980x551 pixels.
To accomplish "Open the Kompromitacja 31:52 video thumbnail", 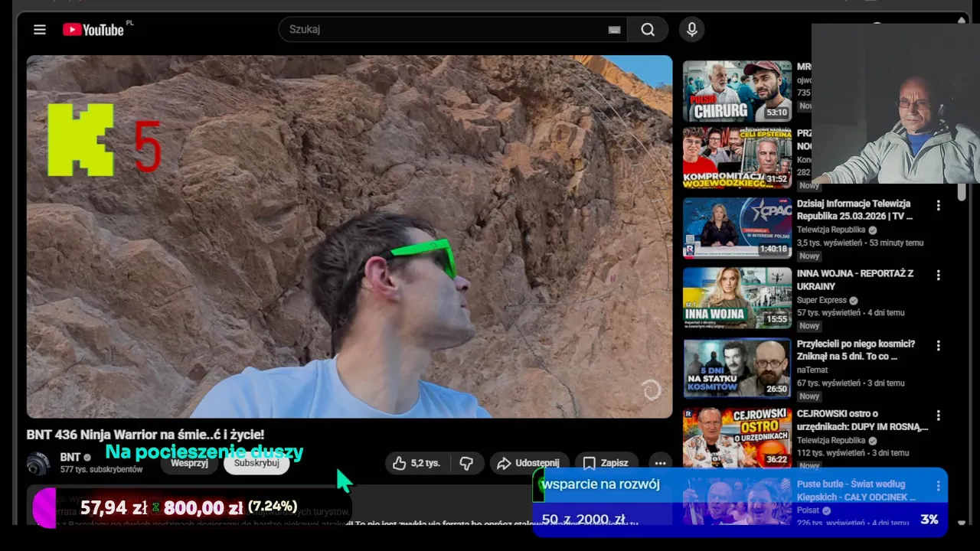I will (737, 158).
